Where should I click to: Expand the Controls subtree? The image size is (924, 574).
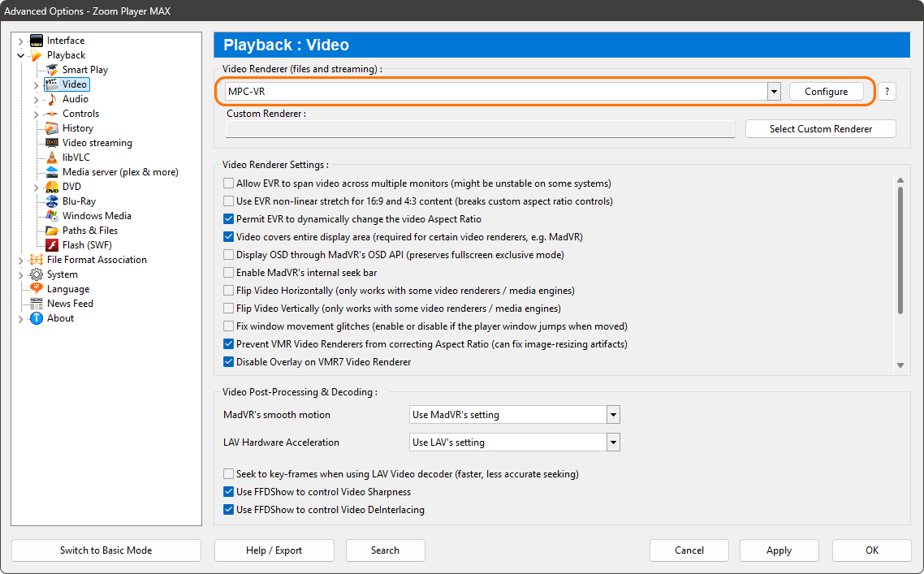coord(36,114)
